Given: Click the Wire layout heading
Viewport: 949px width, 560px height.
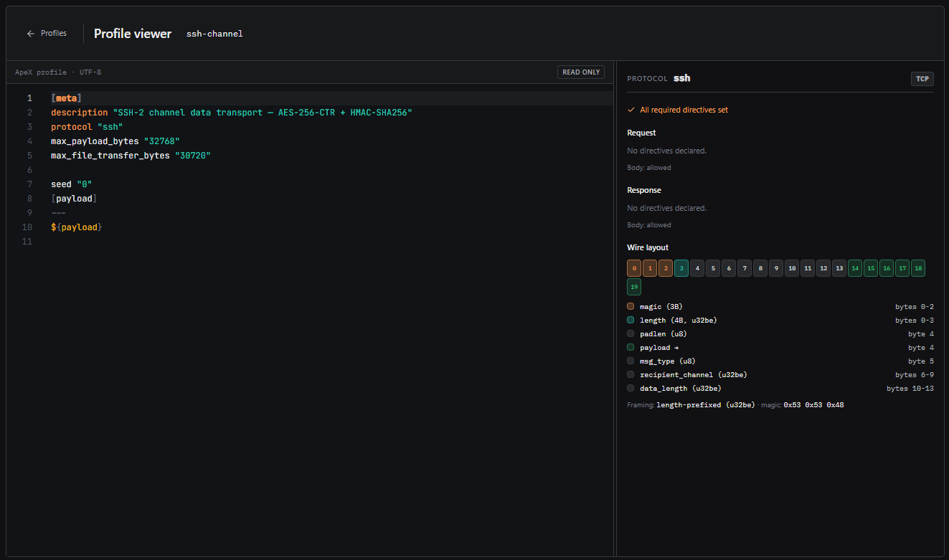Looking at the screenshot, I should point(648,247).
